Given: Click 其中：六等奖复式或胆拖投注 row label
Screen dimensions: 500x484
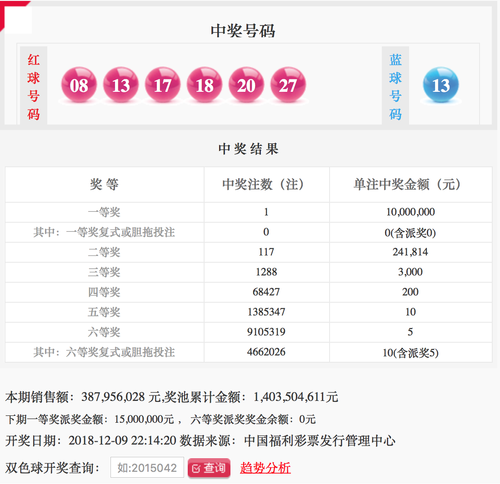Looking at the screenshot, I should point(104,352).
